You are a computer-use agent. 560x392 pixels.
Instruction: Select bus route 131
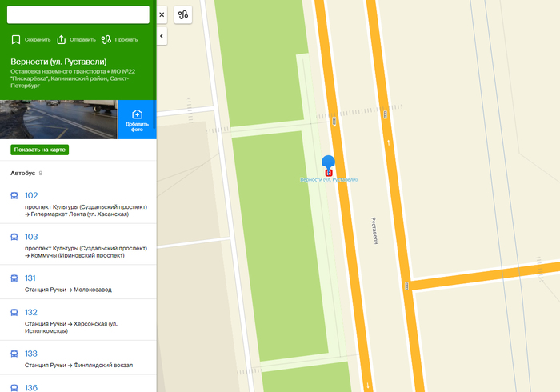(x=31, y=278)
